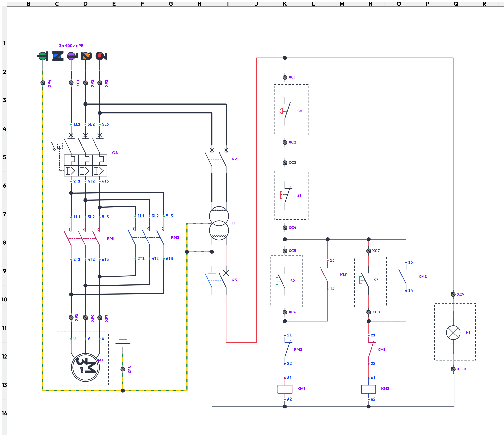Click the H1 indicator lamp symbol

453,333
